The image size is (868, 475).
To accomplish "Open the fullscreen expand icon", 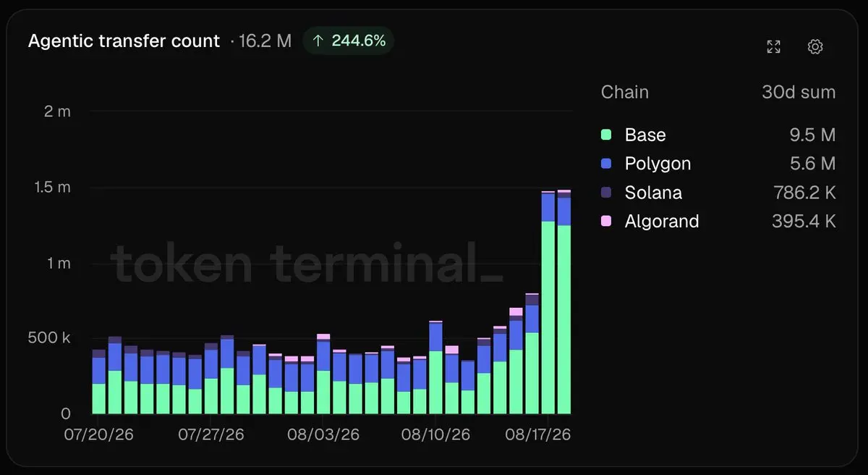I will pos(773,47).
